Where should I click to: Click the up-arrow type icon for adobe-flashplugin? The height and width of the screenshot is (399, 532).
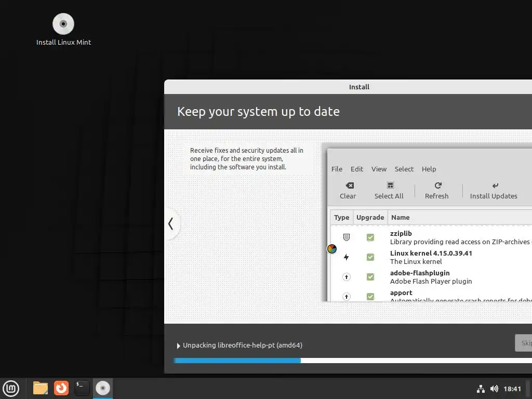[x=346, y=277]
